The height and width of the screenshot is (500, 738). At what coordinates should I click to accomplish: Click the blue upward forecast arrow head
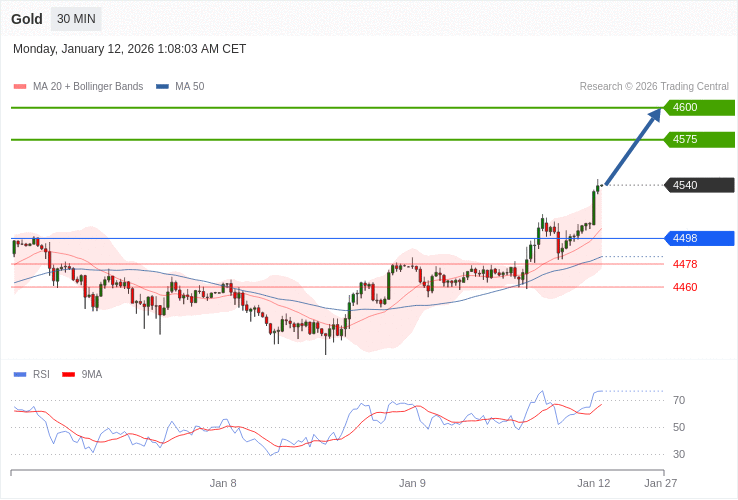[655, 114]
